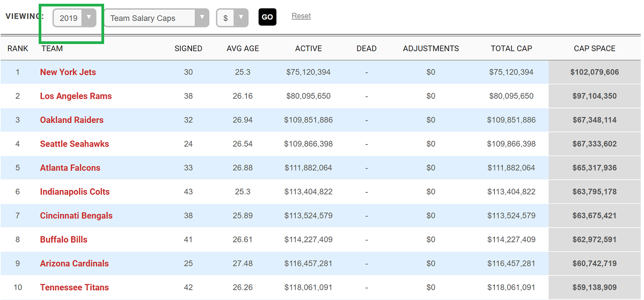Open the Tennessee Titans team link
644x300 pixels.
coord(75,287)
